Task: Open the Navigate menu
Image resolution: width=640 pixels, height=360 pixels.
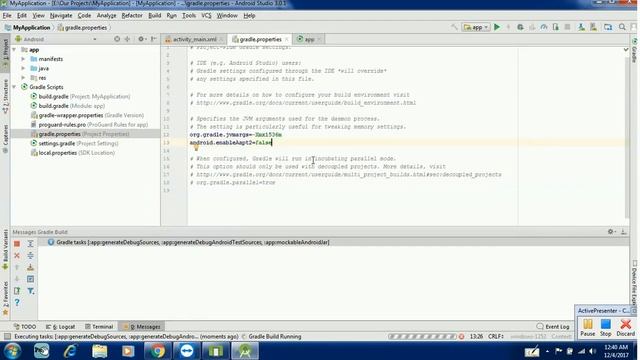Action: (61, 16)
